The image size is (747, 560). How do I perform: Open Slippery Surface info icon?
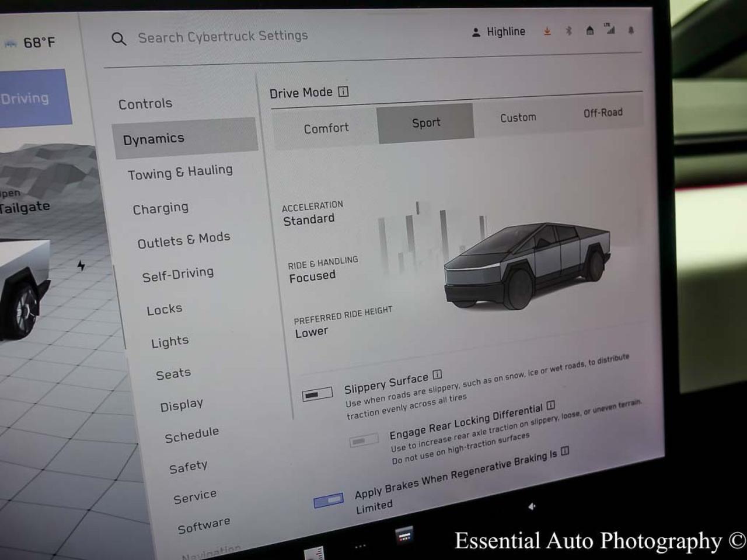pyautogui.click(x=437, y=374)
